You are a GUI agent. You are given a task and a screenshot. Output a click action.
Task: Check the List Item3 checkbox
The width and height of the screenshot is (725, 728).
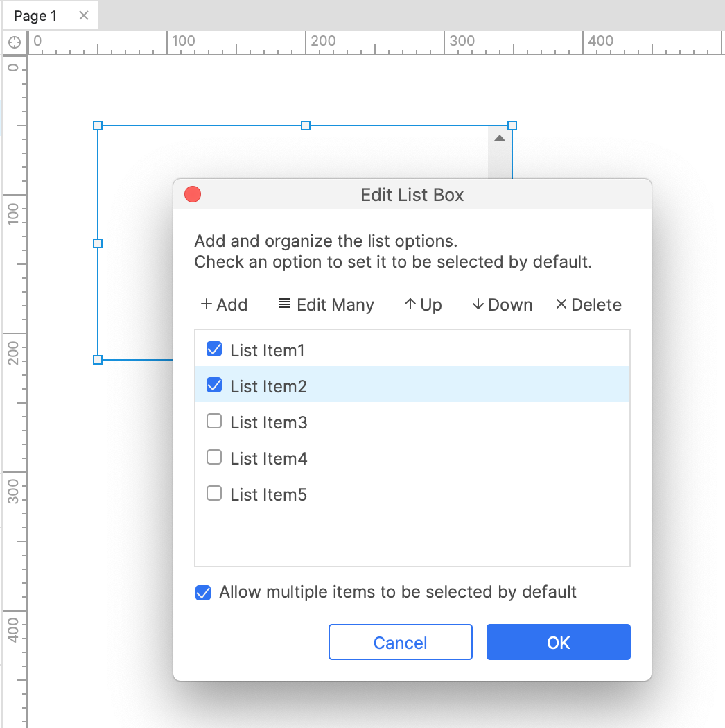[215, 422]
